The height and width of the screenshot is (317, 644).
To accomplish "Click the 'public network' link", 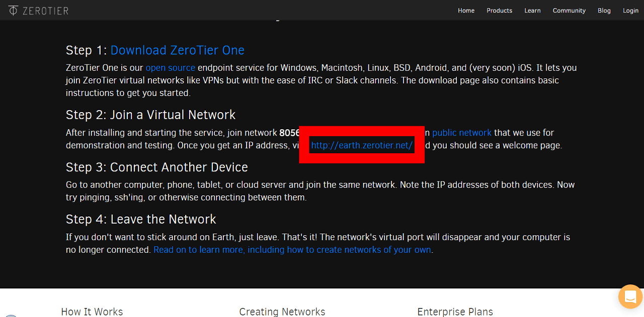I will pos(462,133).
